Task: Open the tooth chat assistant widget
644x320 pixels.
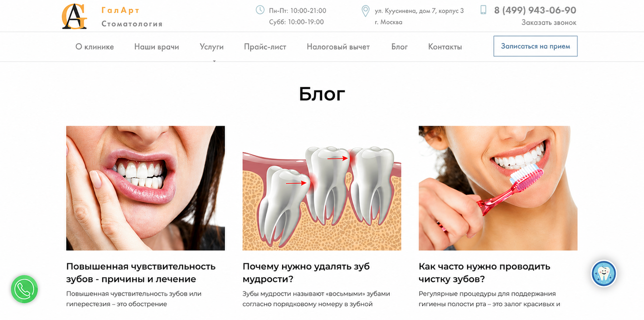Action: (604, 274)
